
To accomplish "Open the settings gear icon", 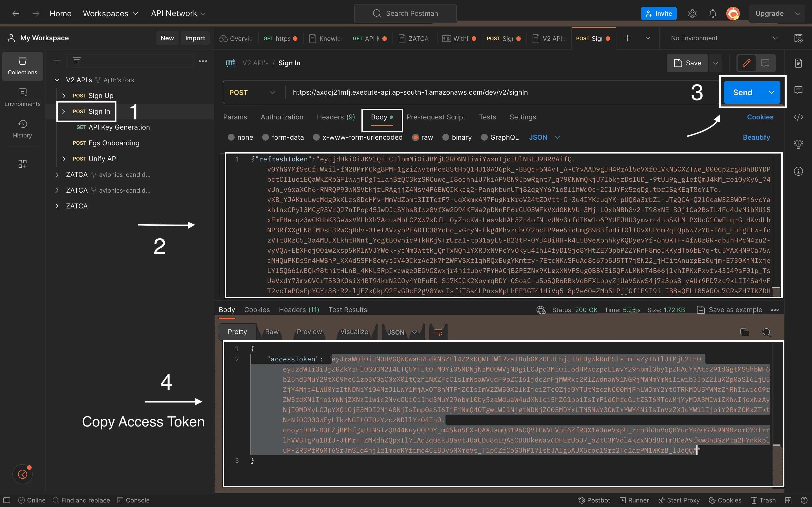I will click(x=692, y=14).
